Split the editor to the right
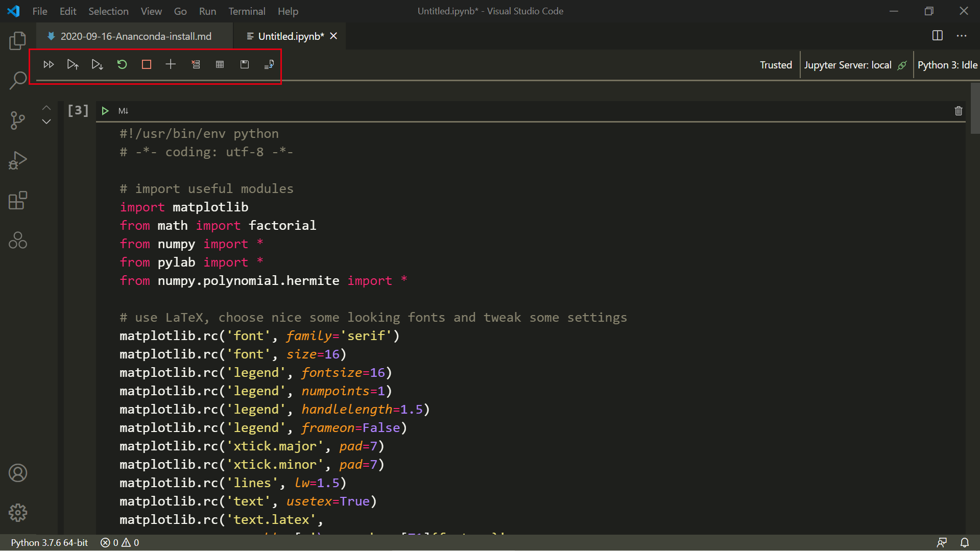The width and height of the screenshot is (980, 551). click(938, 36)
